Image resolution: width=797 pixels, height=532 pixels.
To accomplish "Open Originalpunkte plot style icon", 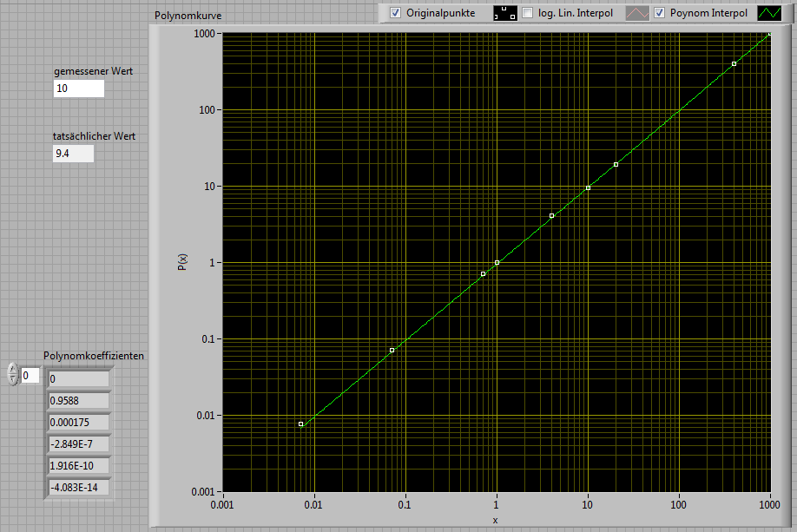I will click(x=505, y=13).
